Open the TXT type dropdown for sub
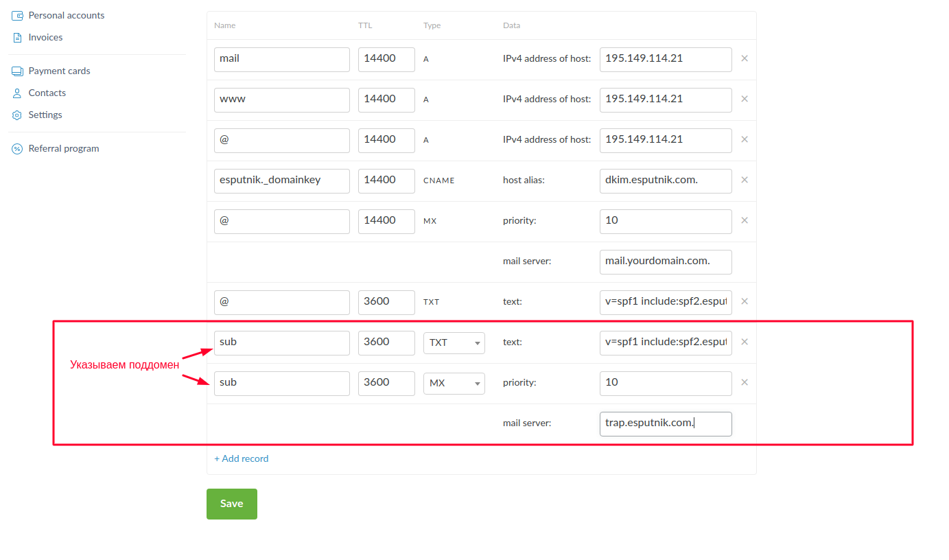The height and width of the screenshot is (560, 949). pos(454,342)
